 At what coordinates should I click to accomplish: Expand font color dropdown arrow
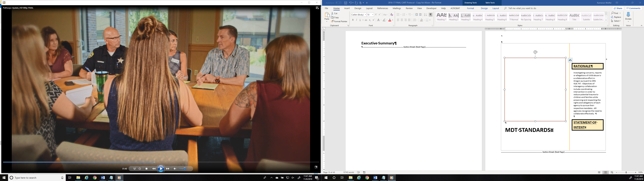[x=392, y=20]
